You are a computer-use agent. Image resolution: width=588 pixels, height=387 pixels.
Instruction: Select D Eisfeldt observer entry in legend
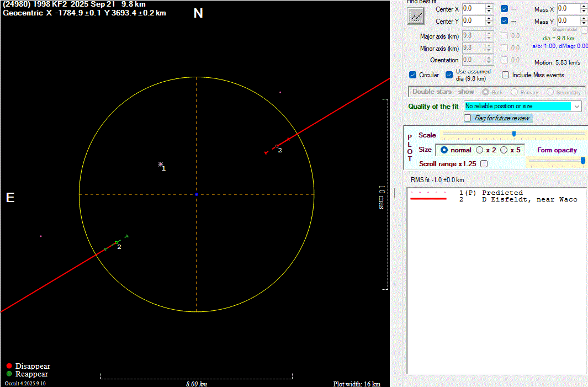click(529, 199)
